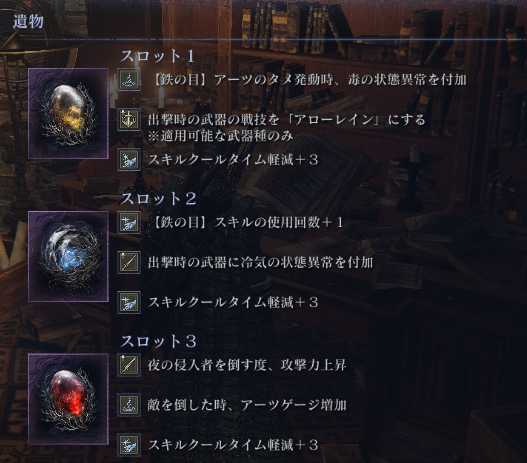Select the Arrow Rain weapon skill icon

(x=129, y=119)
